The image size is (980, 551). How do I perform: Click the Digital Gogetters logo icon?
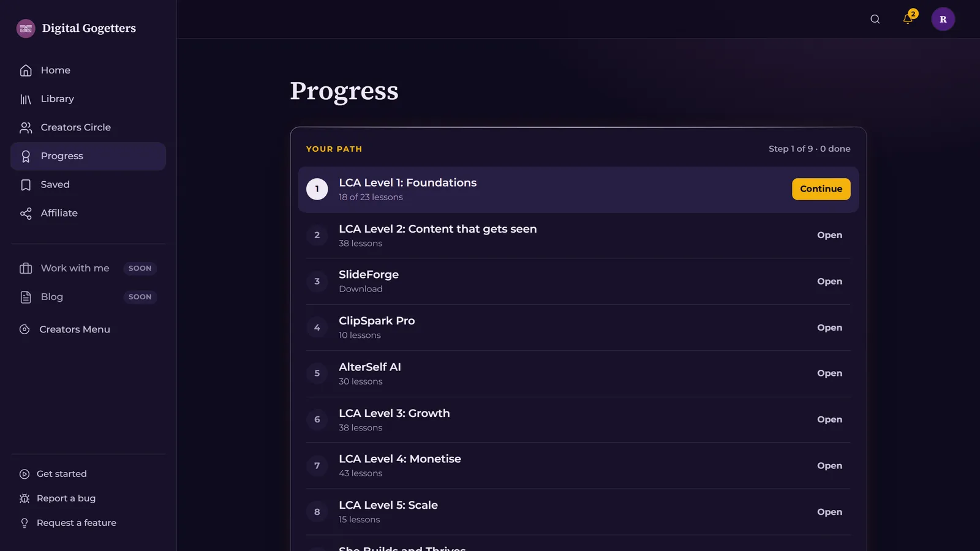coord(26,28)
